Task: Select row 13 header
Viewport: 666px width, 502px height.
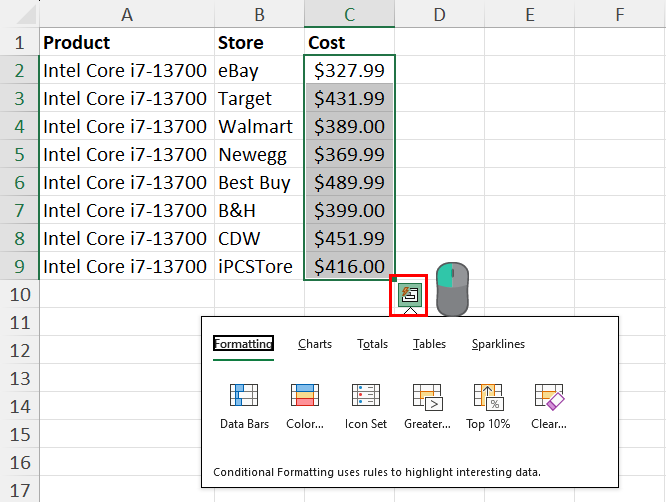Action: tap(20, 379)
